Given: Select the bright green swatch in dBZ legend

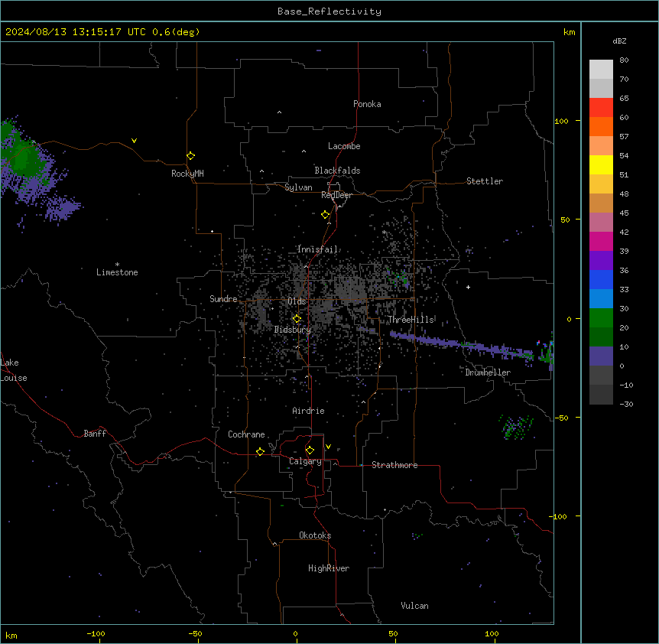Looking at the screenshot, I should point(601,318).
